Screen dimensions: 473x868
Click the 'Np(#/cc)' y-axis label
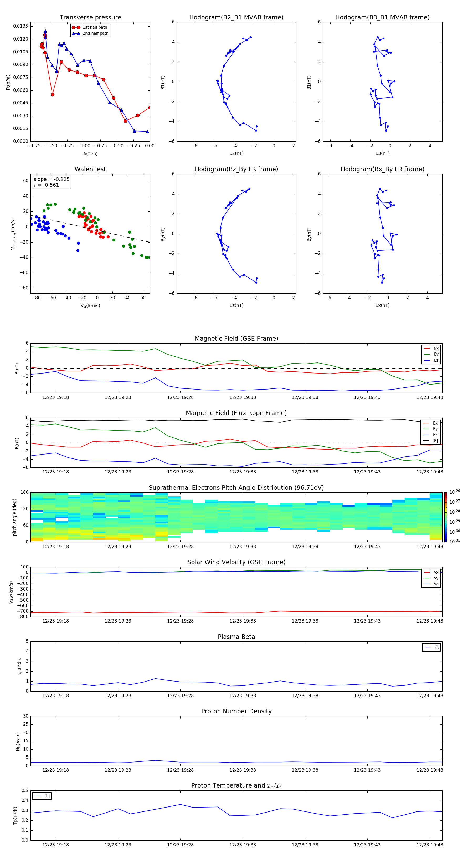(x=18, y=741)
